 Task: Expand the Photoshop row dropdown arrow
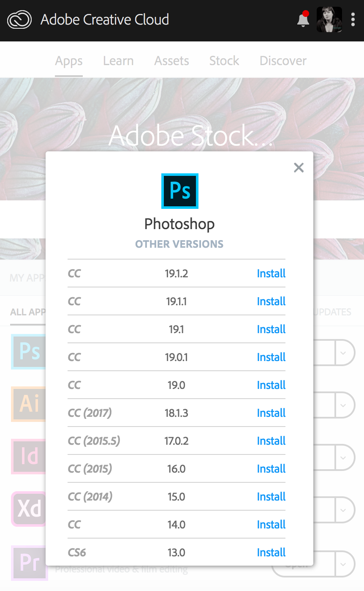point(344,352)
